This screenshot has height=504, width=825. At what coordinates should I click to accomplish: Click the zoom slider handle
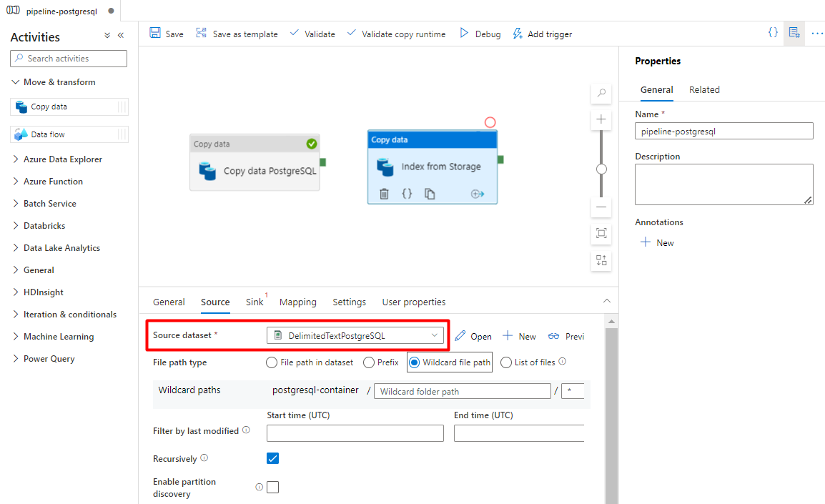coord(601,169)
